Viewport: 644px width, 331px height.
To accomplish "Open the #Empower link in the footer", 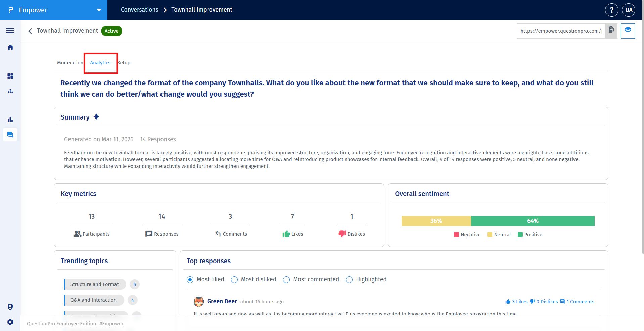I will (x=111, y=323).
